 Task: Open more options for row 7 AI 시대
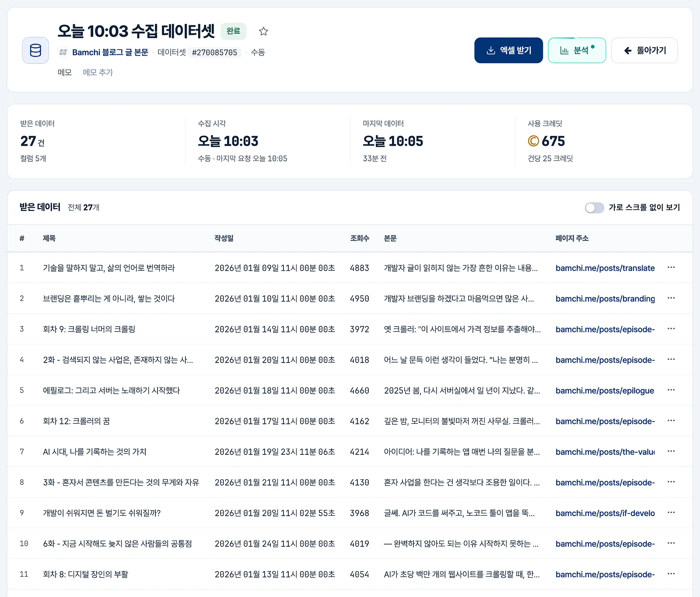point(671,451)
